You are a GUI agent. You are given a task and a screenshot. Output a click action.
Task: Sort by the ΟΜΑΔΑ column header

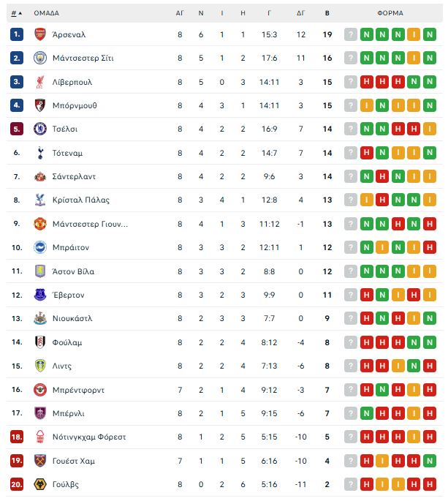click(46, 13)
